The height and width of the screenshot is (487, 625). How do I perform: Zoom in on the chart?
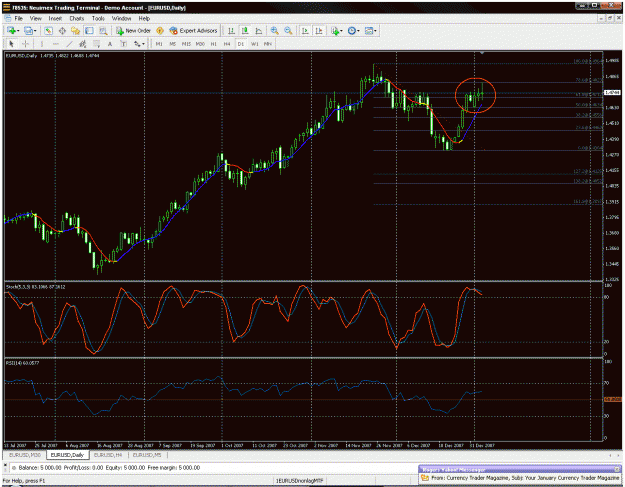pyautogui.click(x=274, y=31)
